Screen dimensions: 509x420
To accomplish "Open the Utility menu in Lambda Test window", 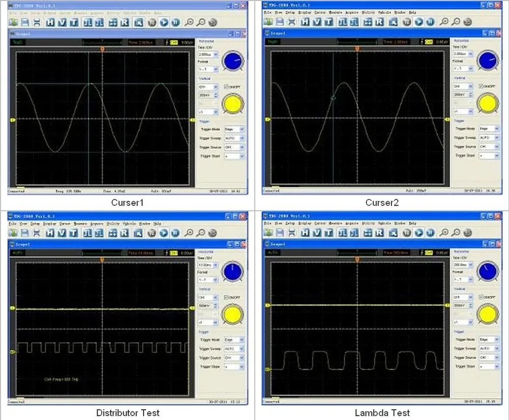I will tap(369, 223).
